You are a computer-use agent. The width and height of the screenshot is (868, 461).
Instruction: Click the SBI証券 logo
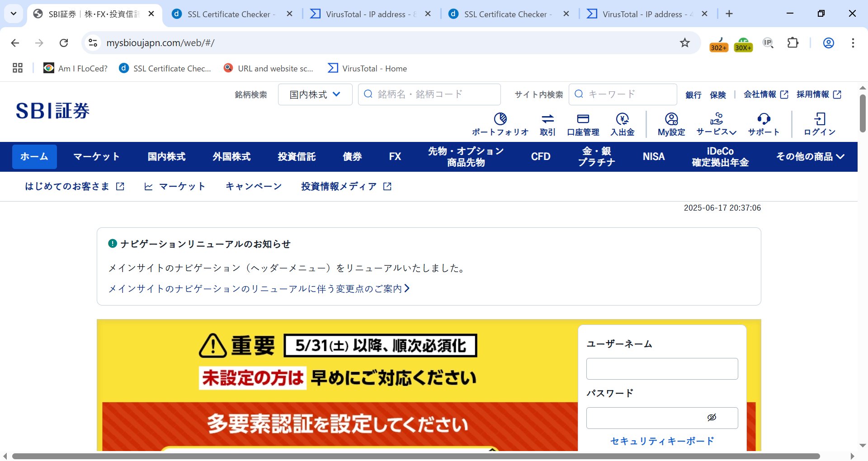tap(52, 111)
